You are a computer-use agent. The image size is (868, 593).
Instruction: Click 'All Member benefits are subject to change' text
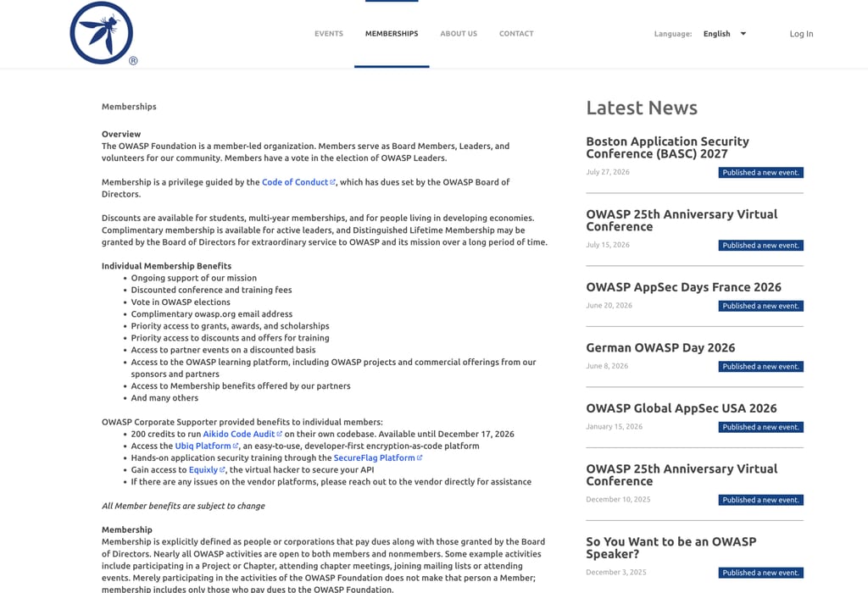183,506
